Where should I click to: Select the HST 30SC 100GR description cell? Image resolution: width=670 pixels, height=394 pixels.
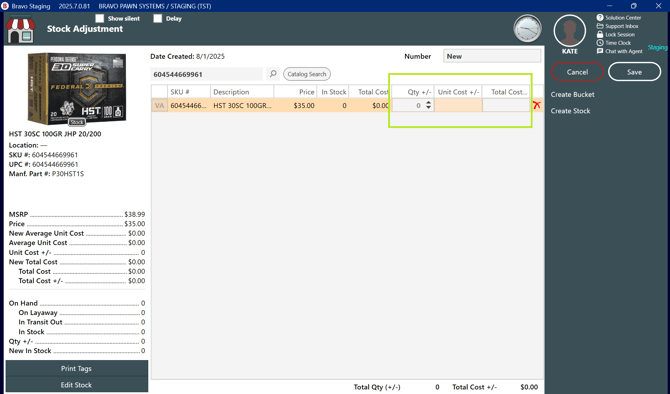point(242,106)
